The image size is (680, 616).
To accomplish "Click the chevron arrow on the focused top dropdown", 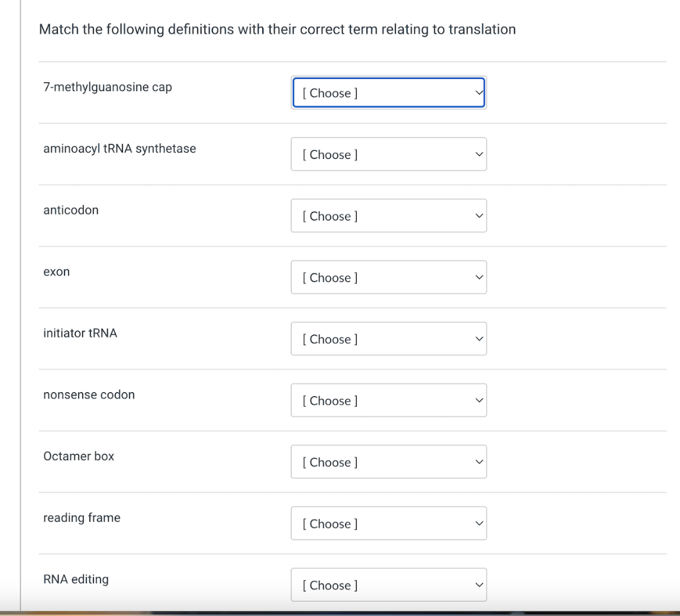I will 478,93.
